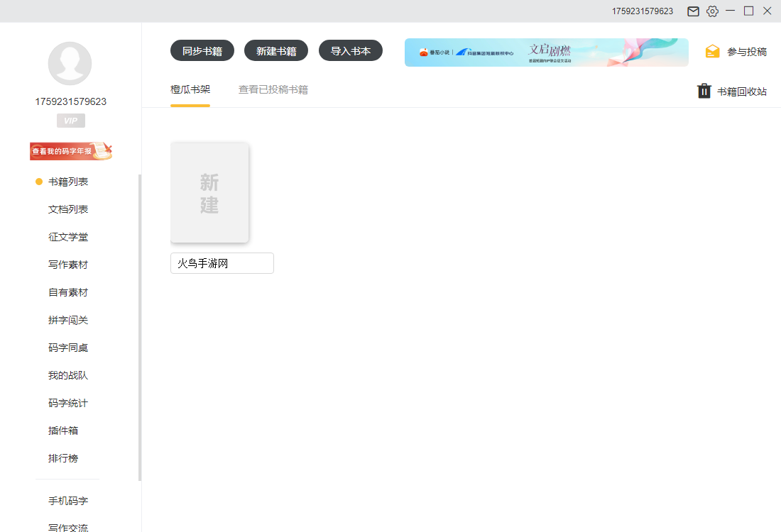The height and width of the screenshot is (532, 781).
Task: Click 参与投稿 text label
Action: tap(747, 52)
